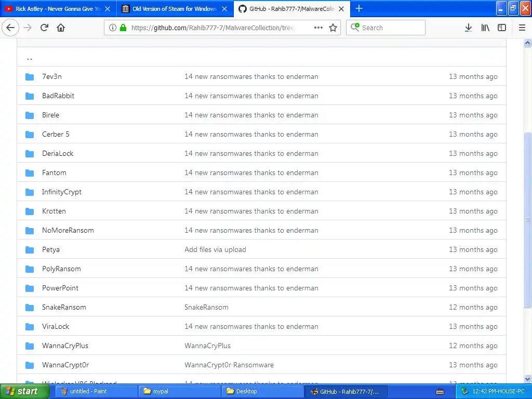Open the WannaCryPlus commit message link

(208, 345)
